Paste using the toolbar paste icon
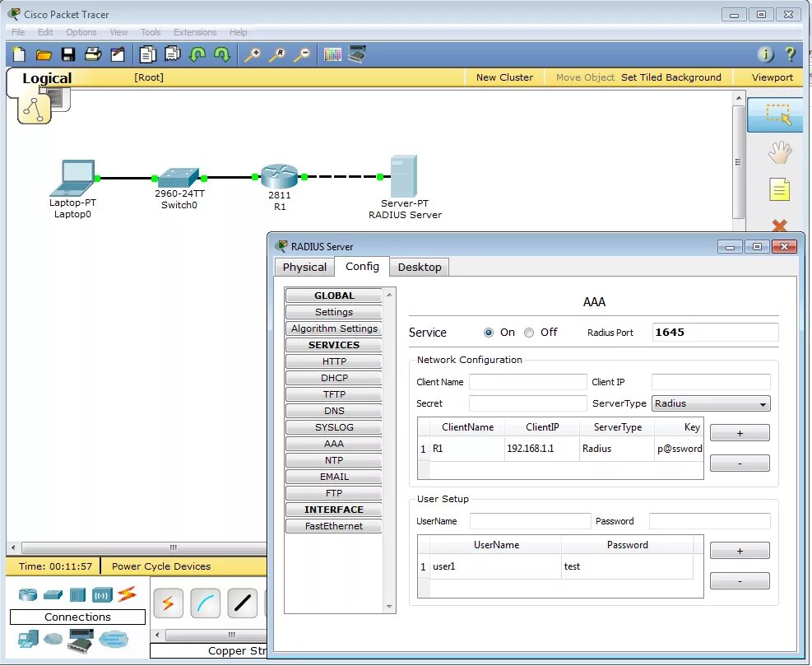812x666 pixels. (x=173, y=54)
